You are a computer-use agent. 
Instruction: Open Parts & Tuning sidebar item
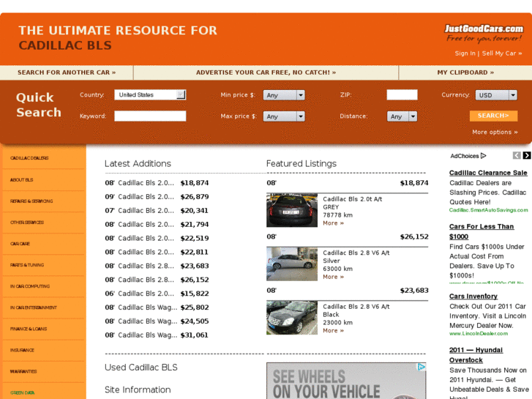[27, 265]
